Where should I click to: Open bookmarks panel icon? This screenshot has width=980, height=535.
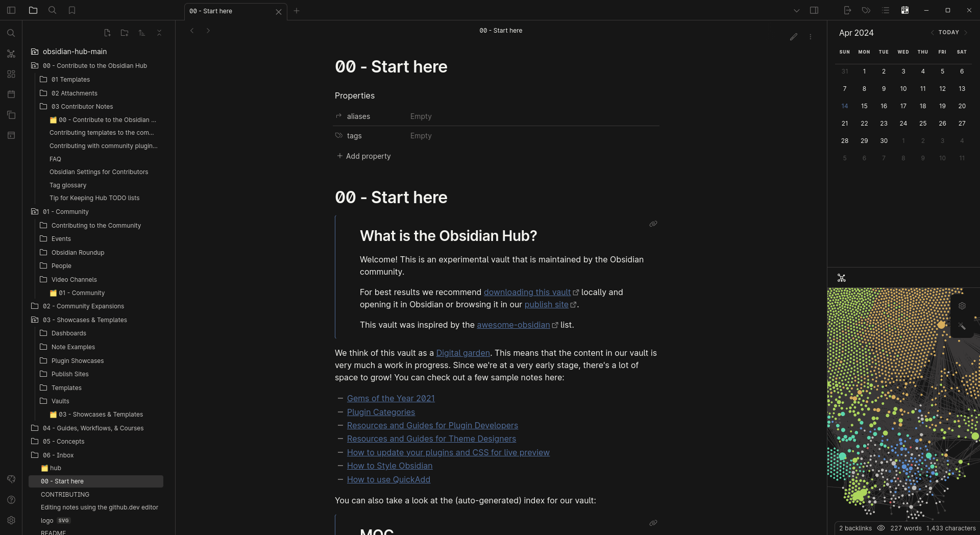pyautogui.click(x=72, y=10)
